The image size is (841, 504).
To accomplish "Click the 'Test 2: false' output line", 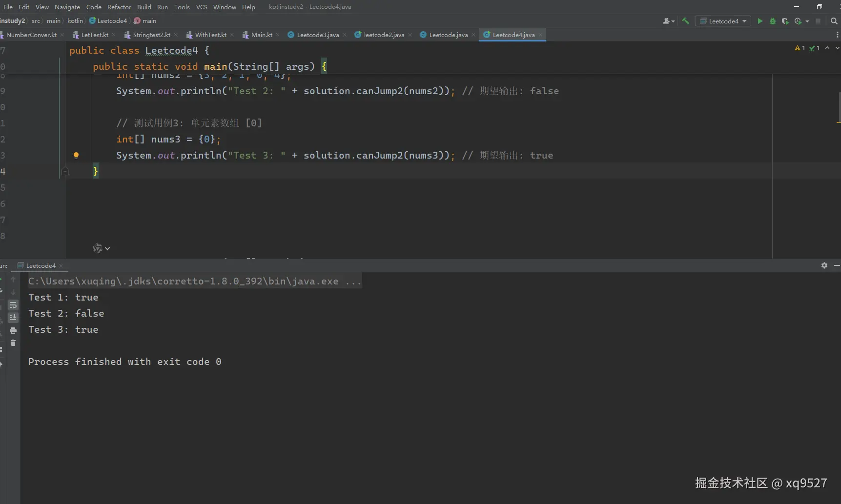I will 66,314.
